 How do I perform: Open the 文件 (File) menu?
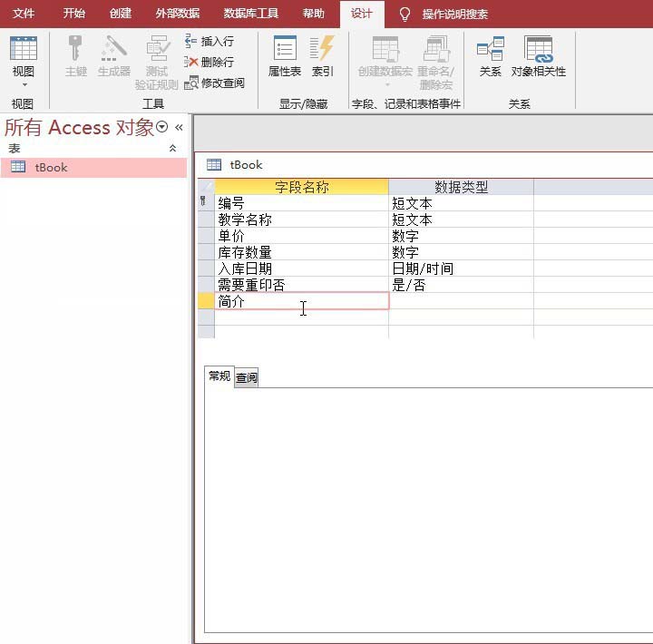[24, 14]
